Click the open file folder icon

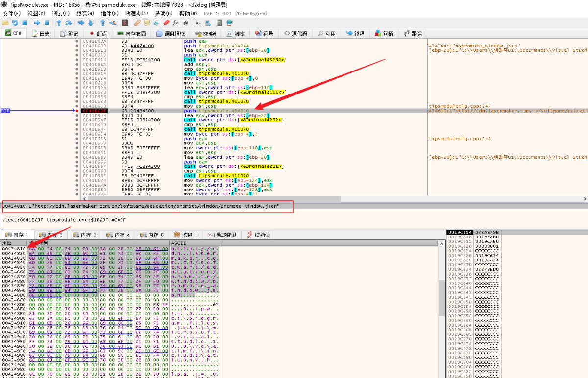tap(5, 23)
